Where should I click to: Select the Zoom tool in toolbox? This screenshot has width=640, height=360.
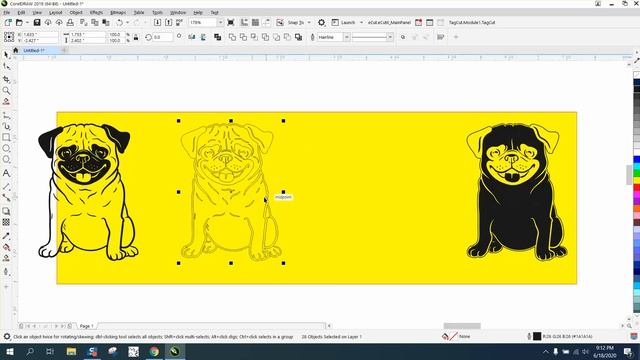pos(6,90)
